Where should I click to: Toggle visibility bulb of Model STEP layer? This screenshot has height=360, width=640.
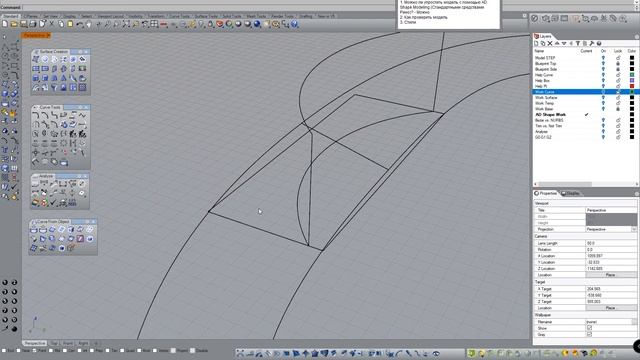click(x=603, y=58)
